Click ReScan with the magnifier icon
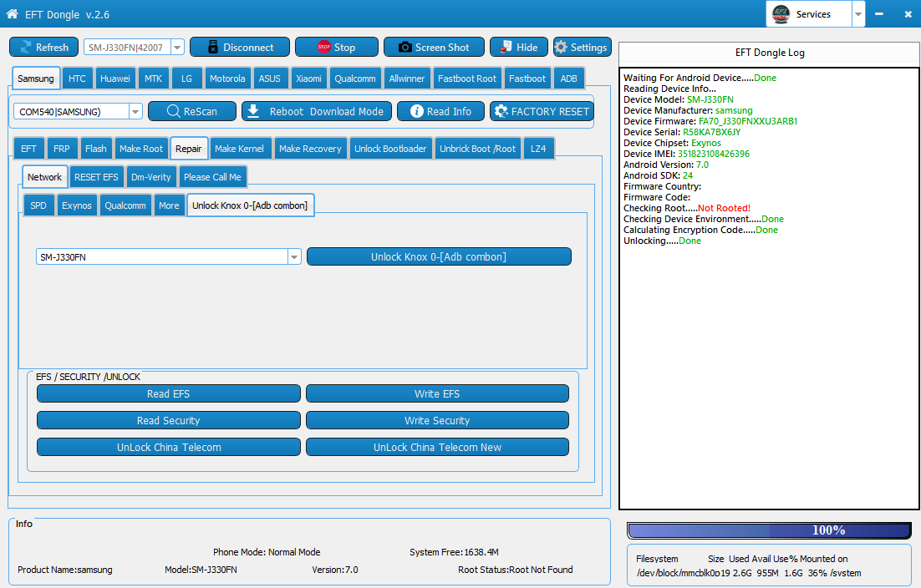The image size is (921, 588). coord(191,111)
